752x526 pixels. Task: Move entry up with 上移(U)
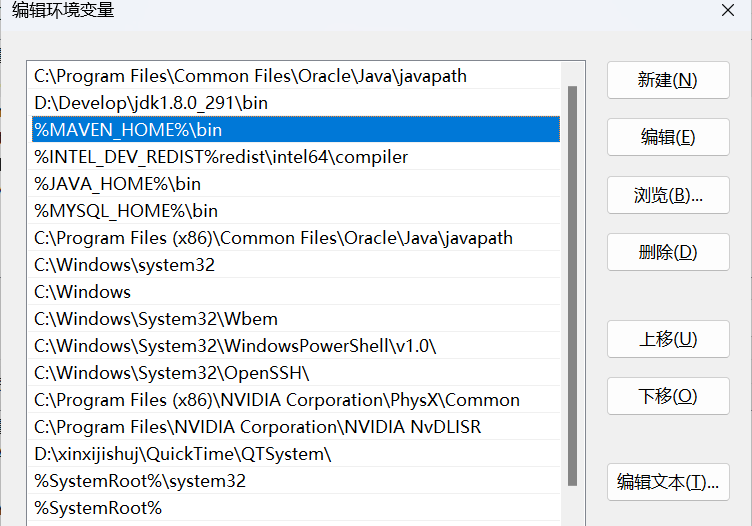[x=667, y=340]
